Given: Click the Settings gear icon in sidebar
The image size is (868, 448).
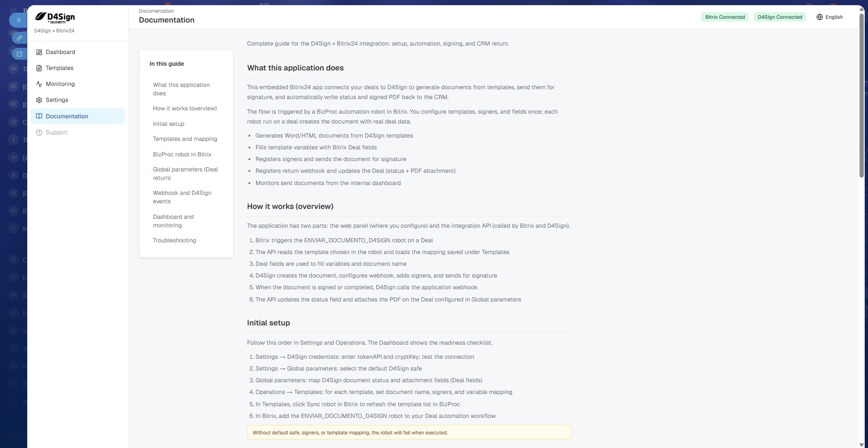Looking at the screenshot, I should pos(39,100).
